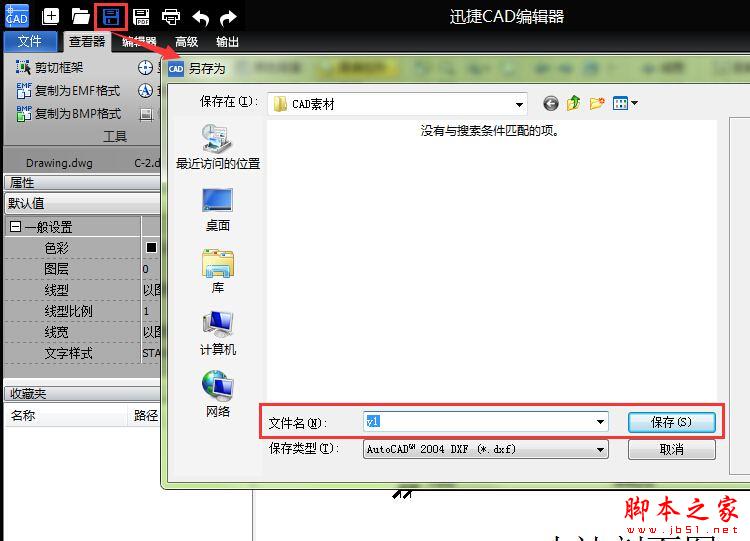Create new folder in save dialog
This screenshot has height=541, width=750.
pyautogui.click(x=596, y=103)
